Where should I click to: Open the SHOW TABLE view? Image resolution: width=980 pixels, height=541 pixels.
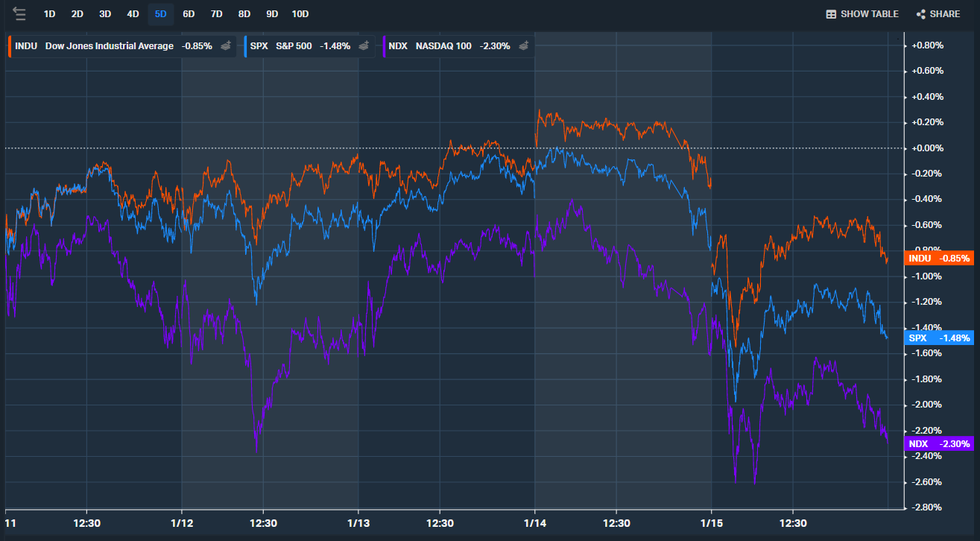pyautogui.click(x=862, y=14)
